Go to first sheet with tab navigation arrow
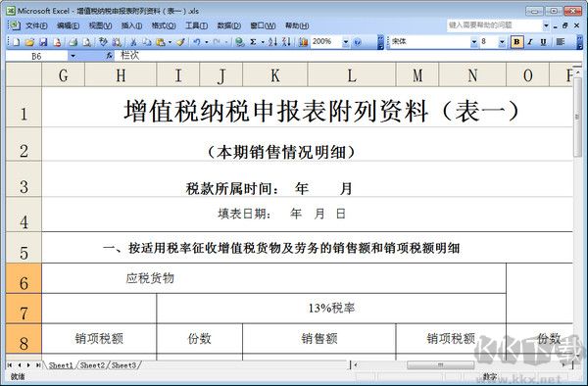Viewport: 588px width, 386px height. [x=10, y=365]
